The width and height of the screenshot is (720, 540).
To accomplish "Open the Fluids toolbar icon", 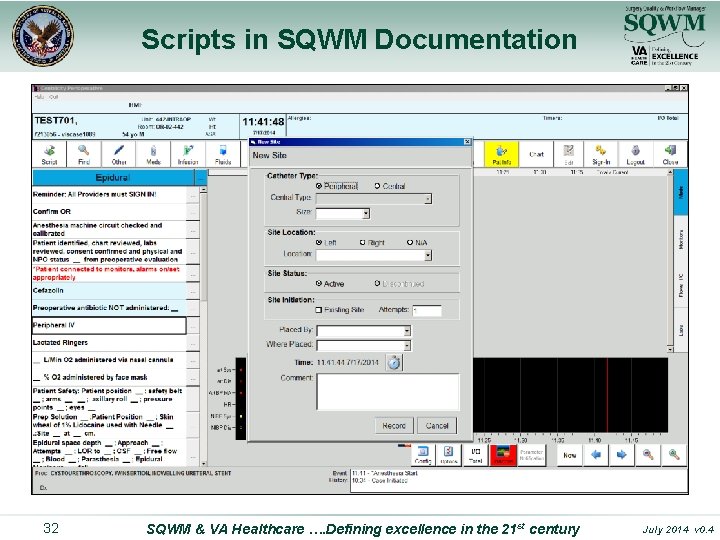I will [x=223, y=154].
